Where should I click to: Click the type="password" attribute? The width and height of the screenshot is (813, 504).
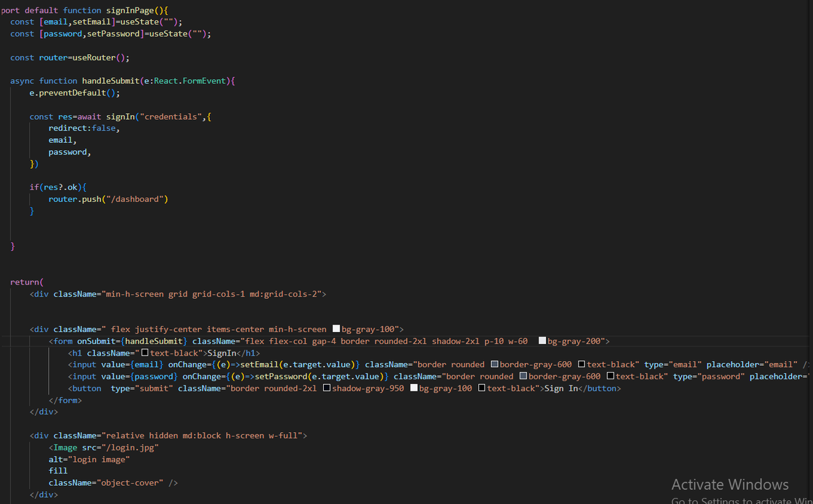709,377
